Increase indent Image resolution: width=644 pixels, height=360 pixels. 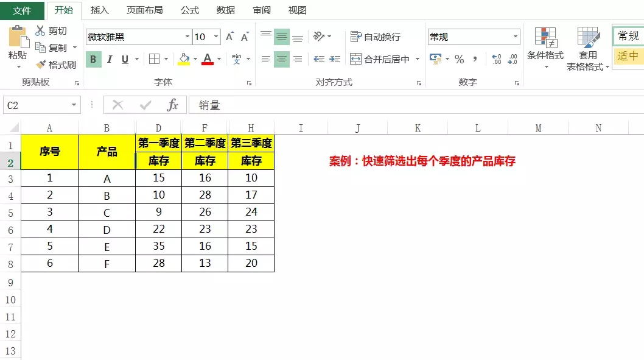point(335,59)
